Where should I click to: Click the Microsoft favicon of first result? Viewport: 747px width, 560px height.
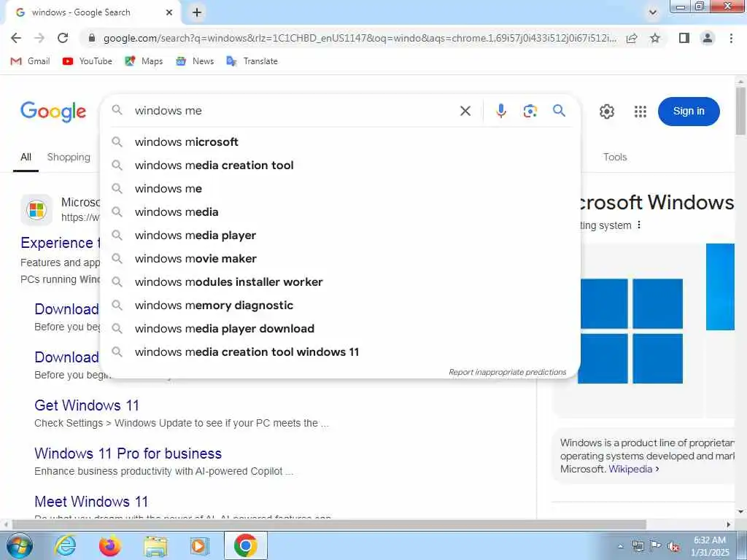click(36, 209)
